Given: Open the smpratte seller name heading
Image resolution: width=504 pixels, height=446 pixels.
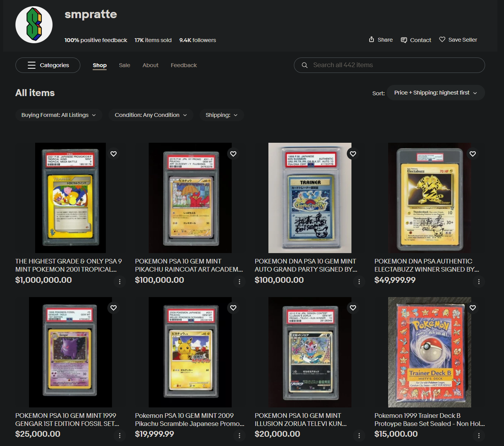Looking at the screenshot, I should tap(91, 14).
